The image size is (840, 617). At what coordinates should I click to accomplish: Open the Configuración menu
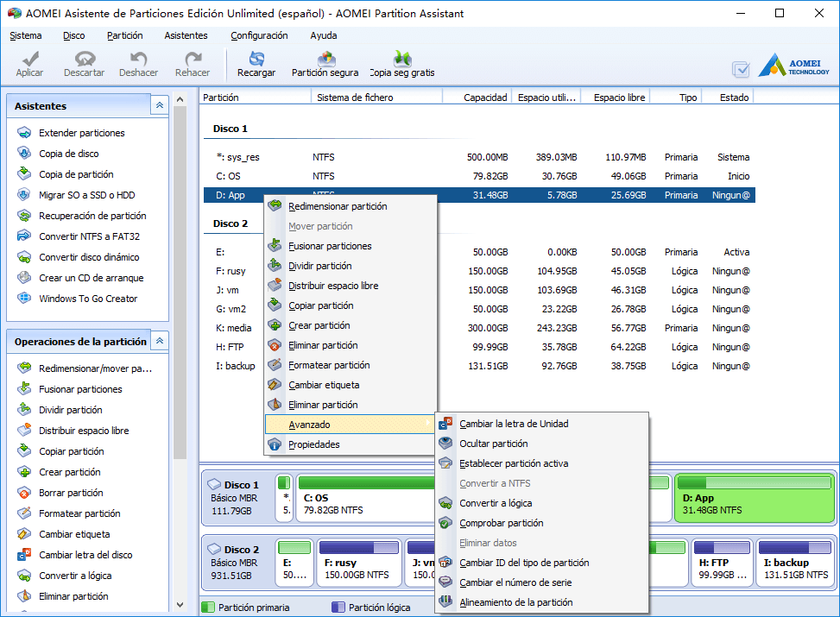pos(259,36)
